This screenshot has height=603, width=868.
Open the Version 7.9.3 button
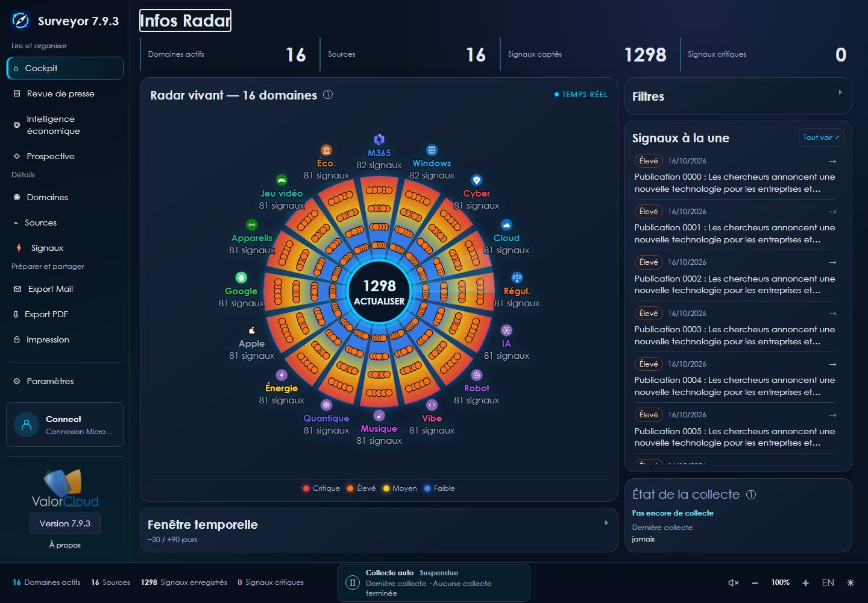(x=65, y=523)
